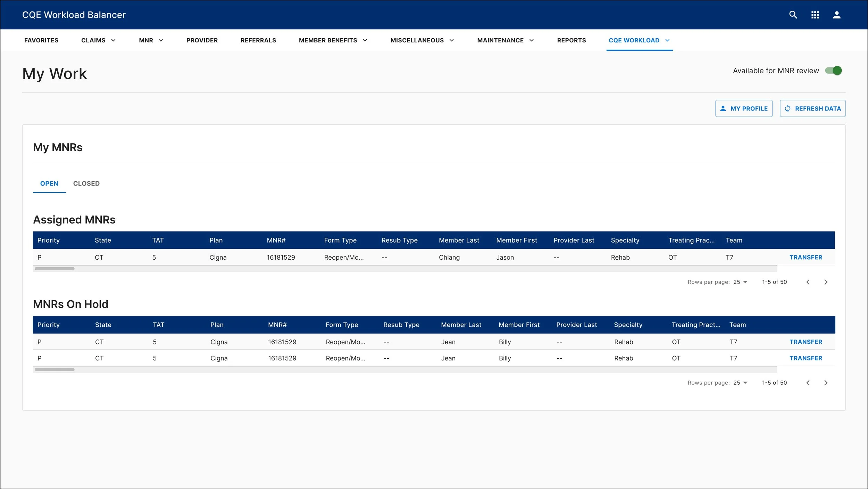868x489 pixels.
Task: Go to previous page of MNRs On Hold
Action: click(808, 383)
